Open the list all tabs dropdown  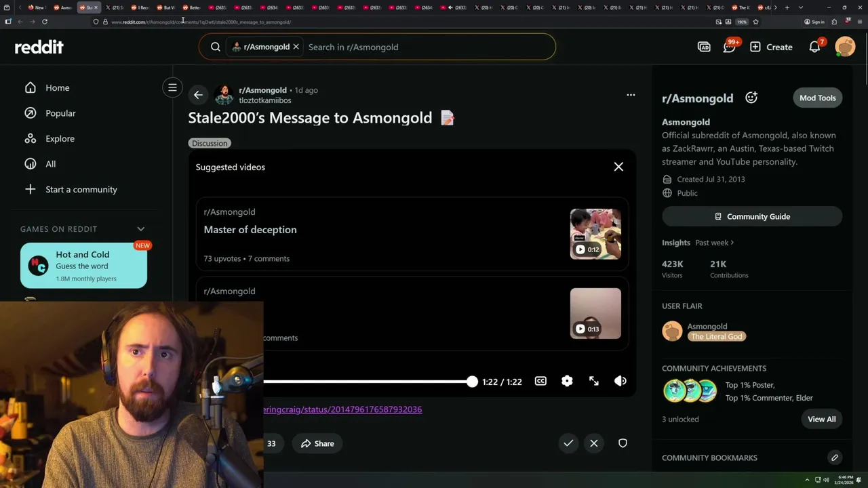[801, 7]
